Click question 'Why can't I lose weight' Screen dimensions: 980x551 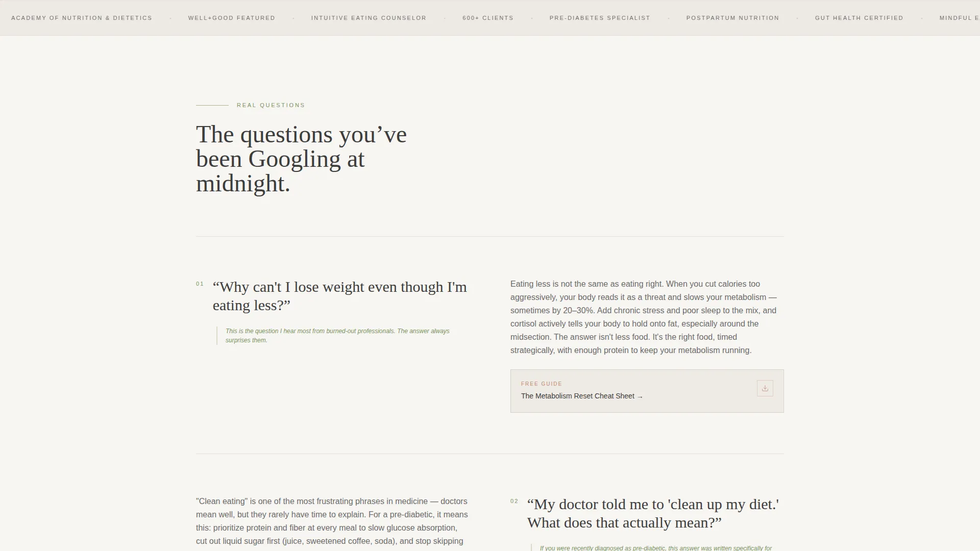pyautogui.click(x=340, y=296)
